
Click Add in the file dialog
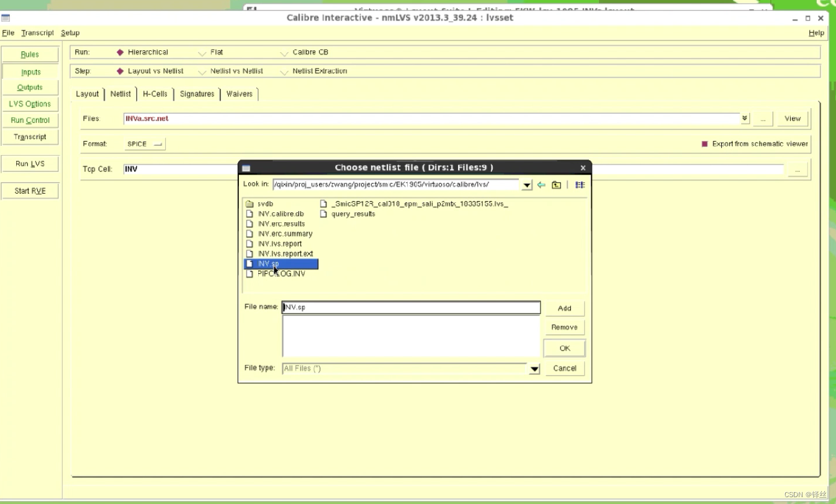coord(564,308)
